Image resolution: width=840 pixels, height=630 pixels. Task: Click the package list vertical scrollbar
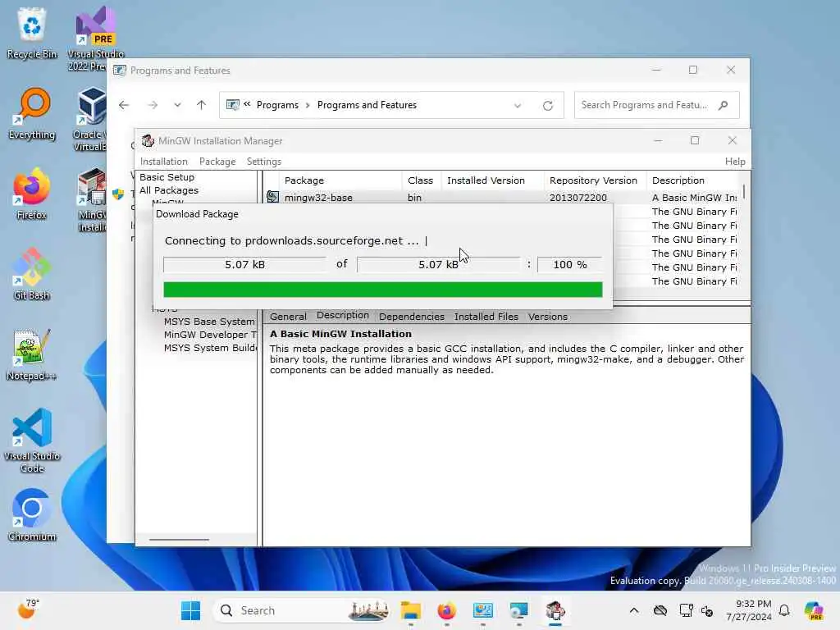pos(743,192)
